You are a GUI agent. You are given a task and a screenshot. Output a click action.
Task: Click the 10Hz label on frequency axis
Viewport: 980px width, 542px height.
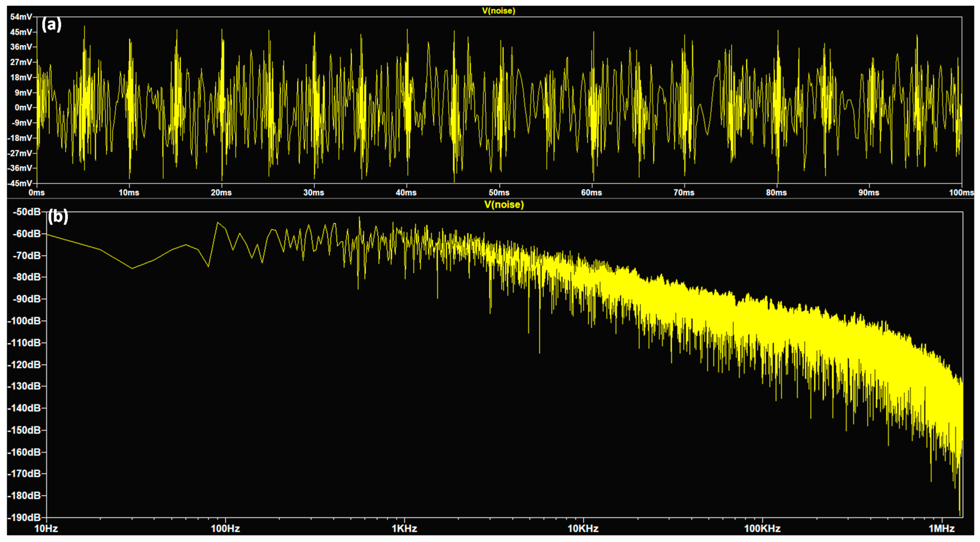tap(46, 528)
